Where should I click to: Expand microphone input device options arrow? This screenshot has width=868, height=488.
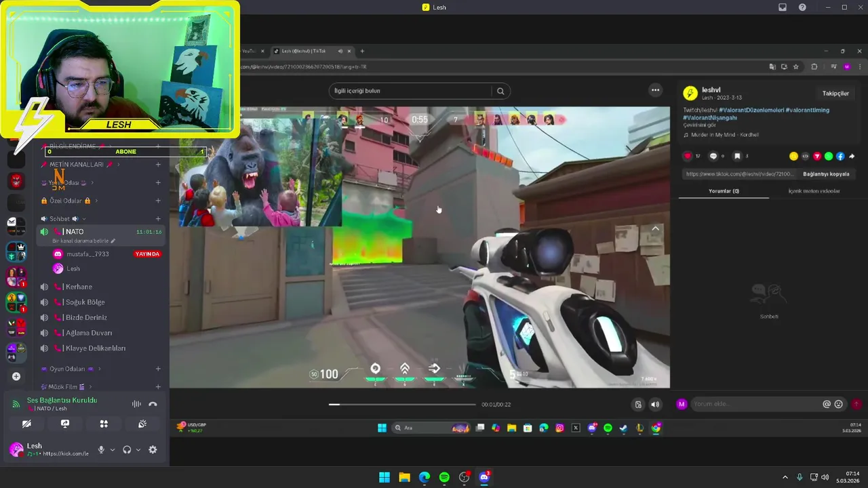coord(113,449)
